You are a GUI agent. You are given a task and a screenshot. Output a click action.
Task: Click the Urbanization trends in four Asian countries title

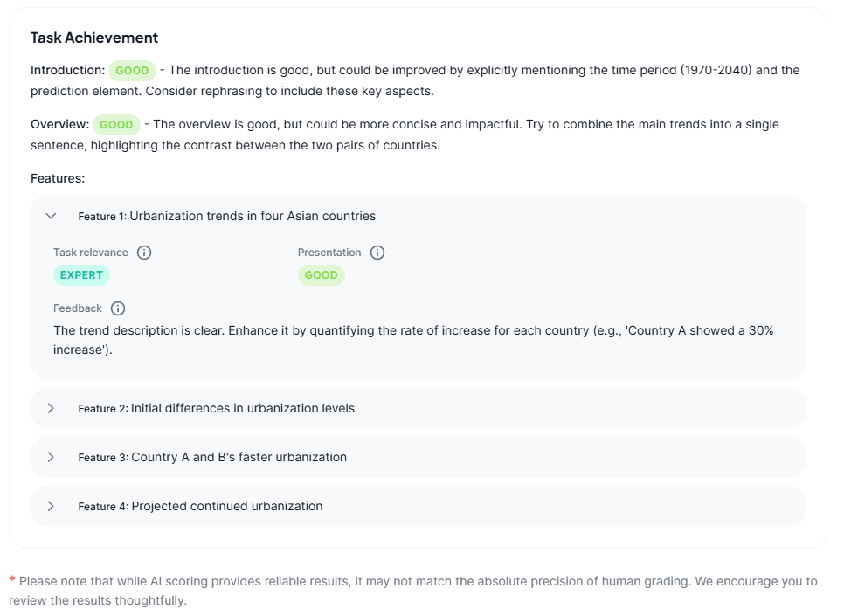[253, 216]
